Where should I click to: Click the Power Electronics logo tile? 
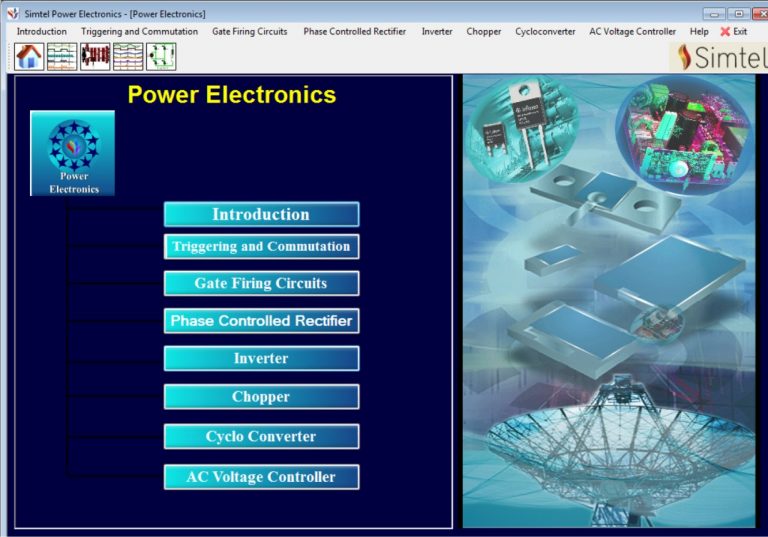pyautogui.click(x=72, y=153)
